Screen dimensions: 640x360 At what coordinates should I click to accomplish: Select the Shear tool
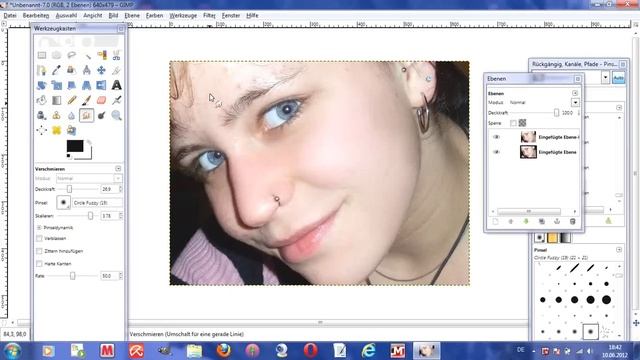pos(71,85)
